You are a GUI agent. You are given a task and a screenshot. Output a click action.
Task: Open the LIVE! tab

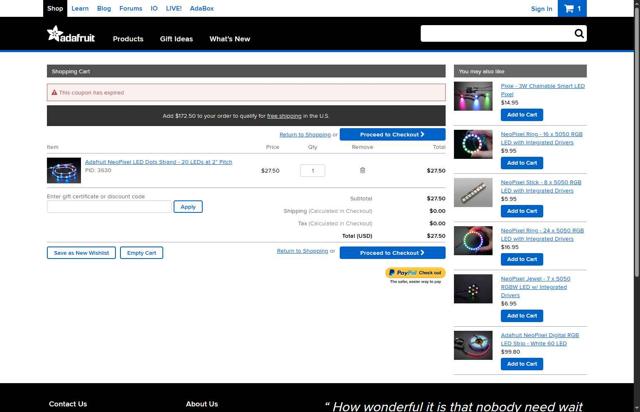173,9
